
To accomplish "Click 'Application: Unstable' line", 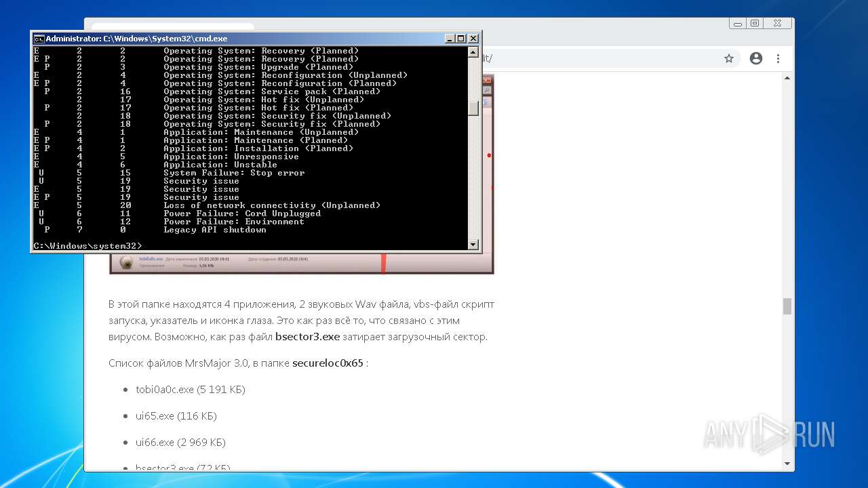I will click(x=220, y=165).
